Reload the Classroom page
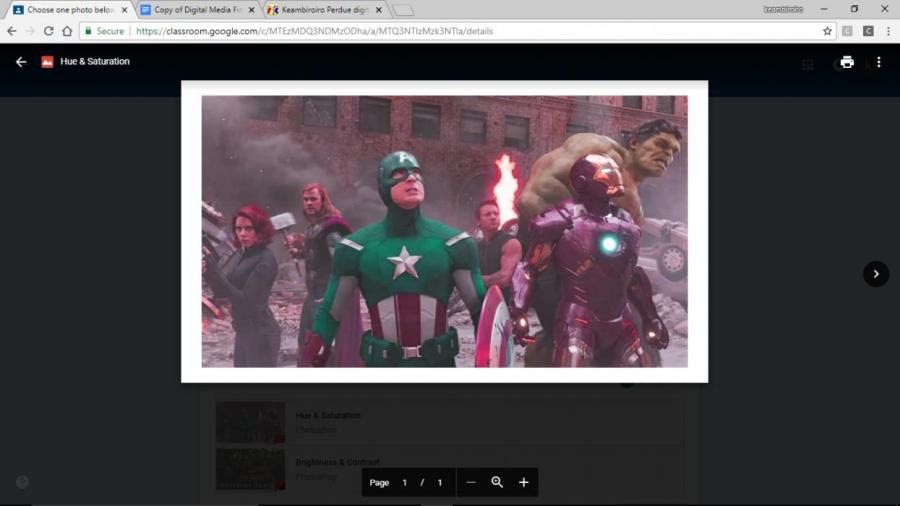900x506 pixels. [48, 31]
